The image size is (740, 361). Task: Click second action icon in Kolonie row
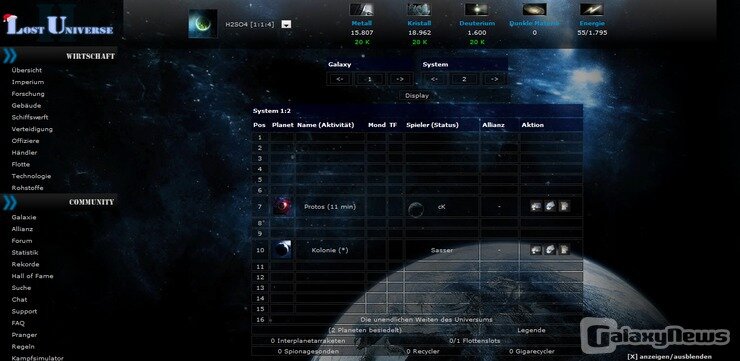click(550, 250)
